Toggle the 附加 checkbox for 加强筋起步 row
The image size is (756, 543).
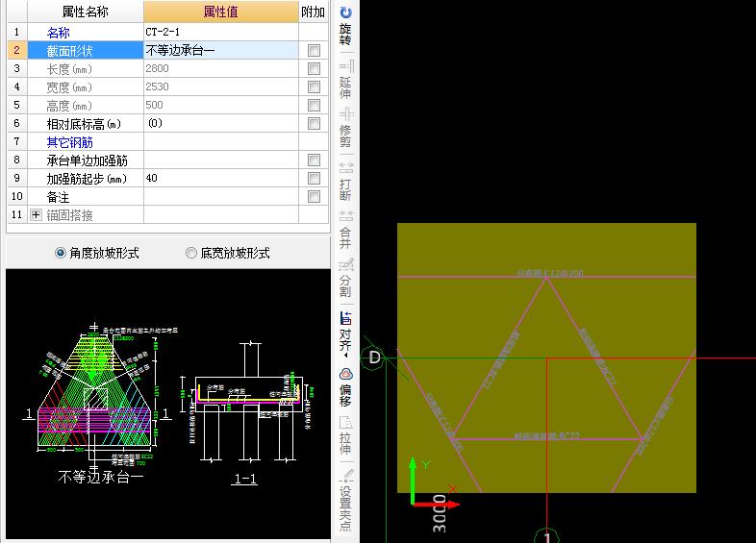[314, 178]
